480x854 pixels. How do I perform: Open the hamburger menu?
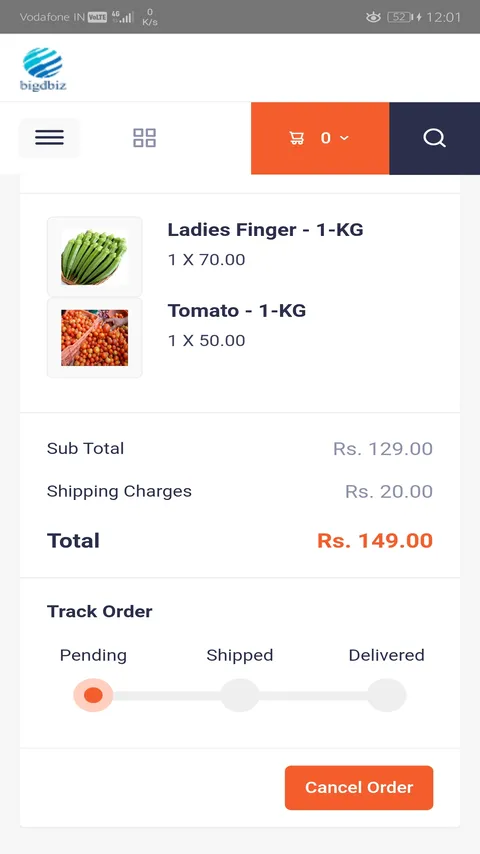coord(50,138)
